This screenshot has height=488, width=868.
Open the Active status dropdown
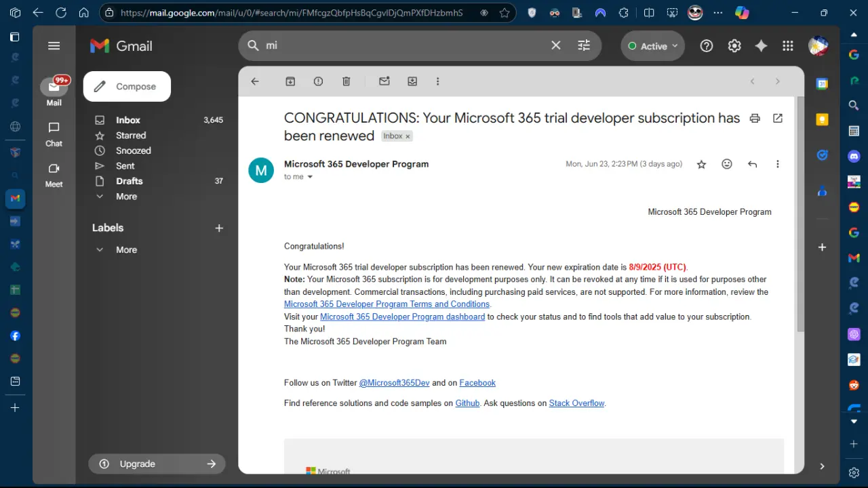(652, 46)
